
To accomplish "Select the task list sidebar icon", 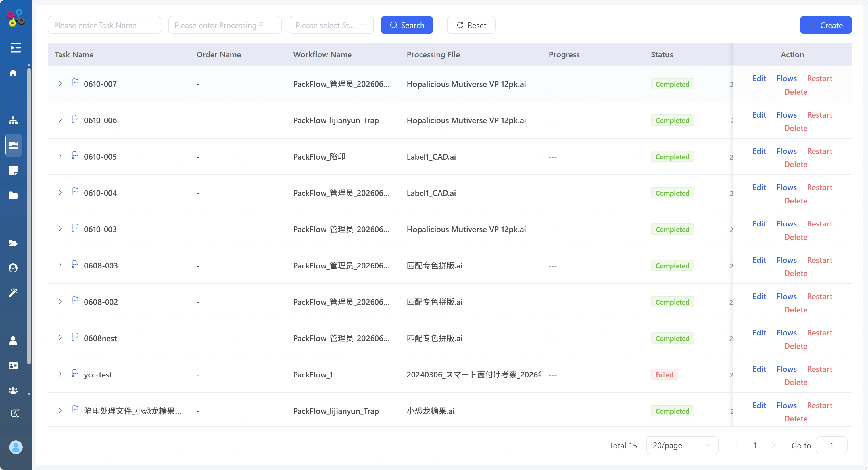I will [13, 145].
